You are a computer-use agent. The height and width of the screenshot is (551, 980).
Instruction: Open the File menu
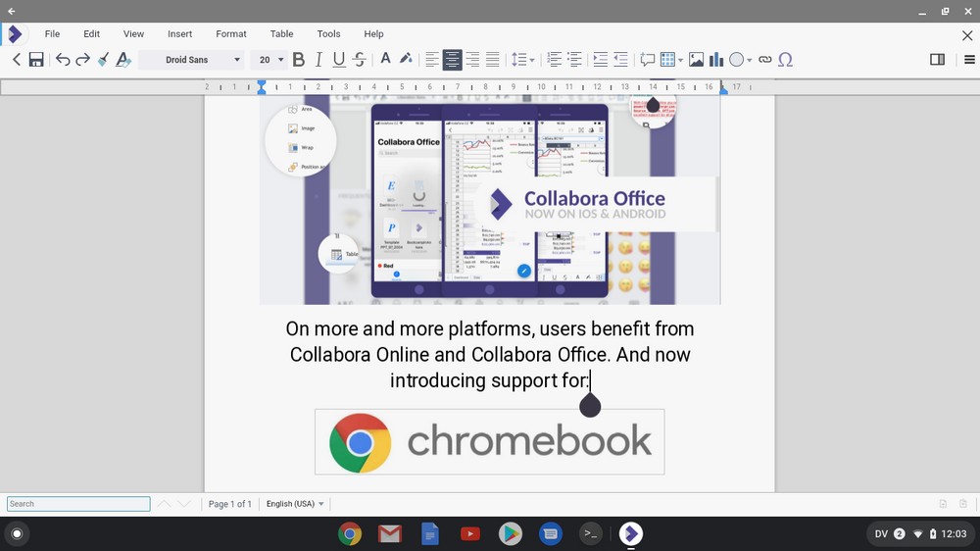click(x=53, y=33)
